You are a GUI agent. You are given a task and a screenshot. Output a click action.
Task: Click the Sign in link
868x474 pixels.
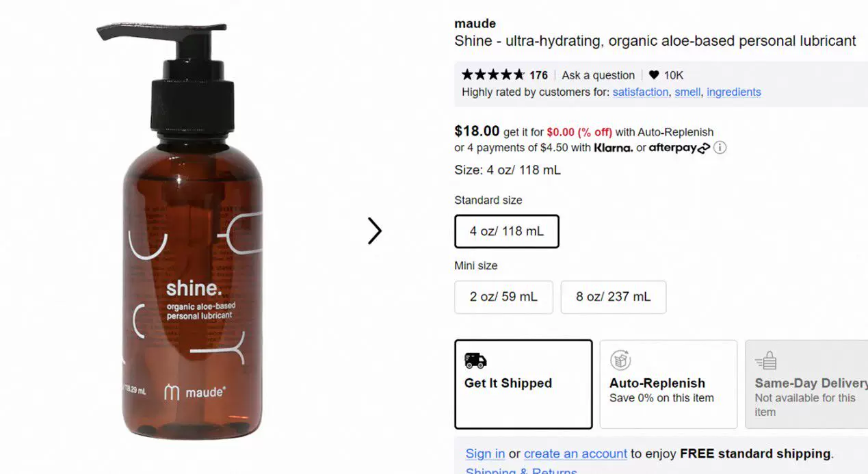click(x=485, y=453)
